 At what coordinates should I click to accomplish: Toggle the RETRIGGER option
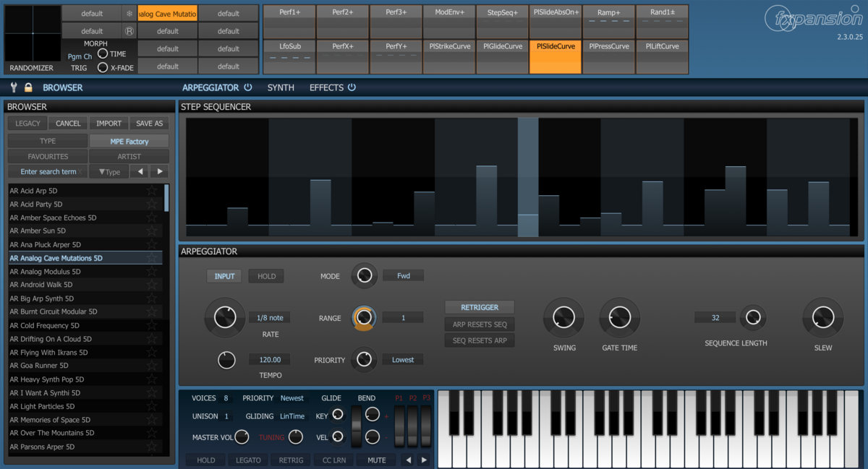pos(480,307)
